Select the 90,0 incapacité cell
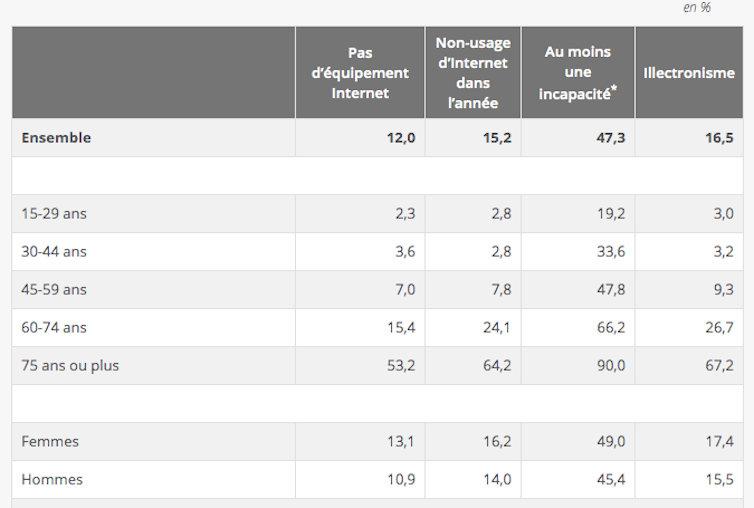 pyautogui.click(x=611, y=366)
